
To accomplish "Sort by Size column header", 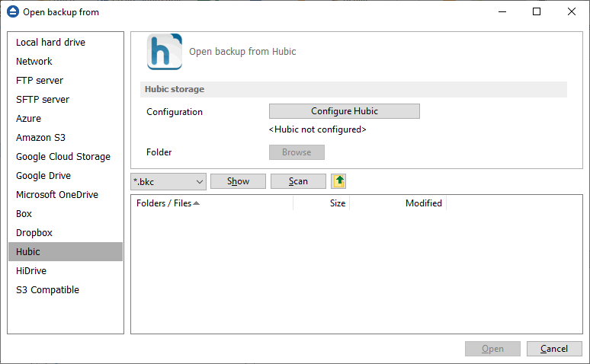I will coord(322,203).
